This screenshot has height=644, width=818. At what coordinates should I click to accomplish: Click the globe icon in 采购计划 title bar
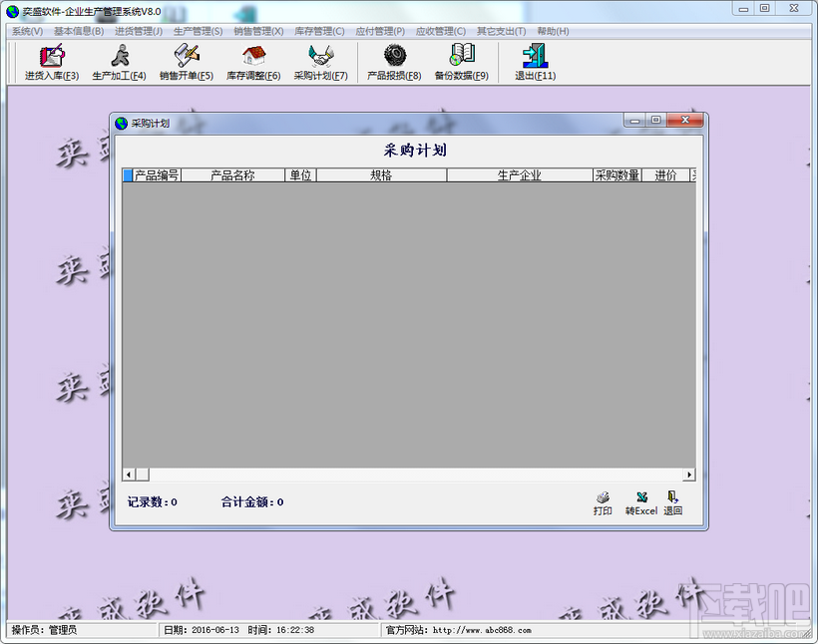point(122,124)
